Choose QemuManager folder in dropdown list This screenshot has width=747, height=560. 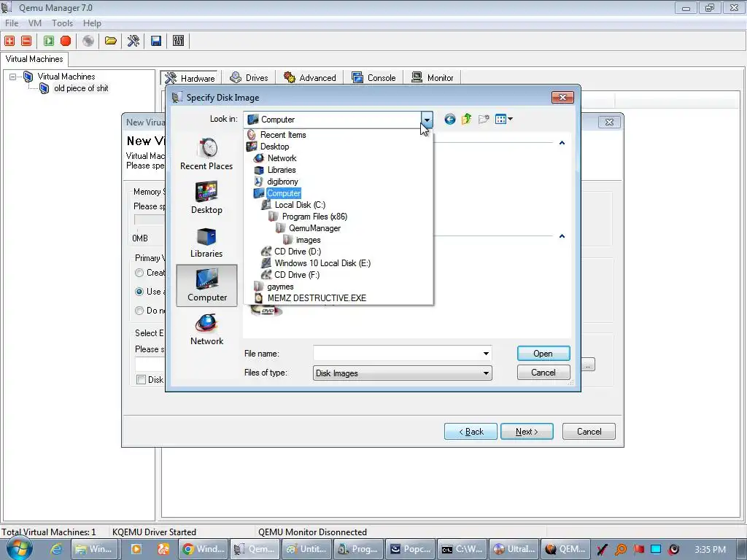pyautogui.click(x=314, y=228)
